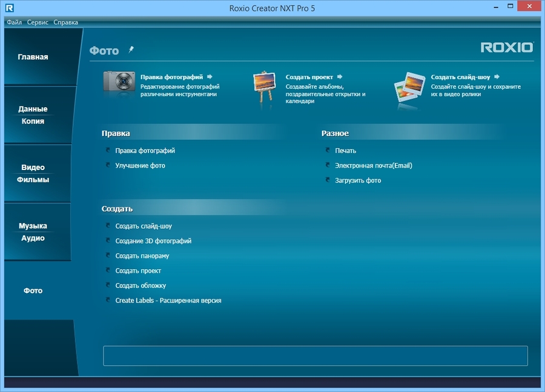This screenshot has width=545, height=392.
Task: Click the bullet icon beside Создать панораму
Action: point(109,256)
